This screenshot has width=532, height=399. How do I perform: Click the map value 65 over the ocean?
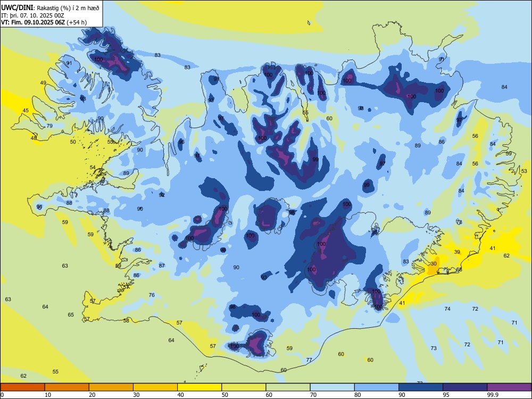tap(71, 314)
